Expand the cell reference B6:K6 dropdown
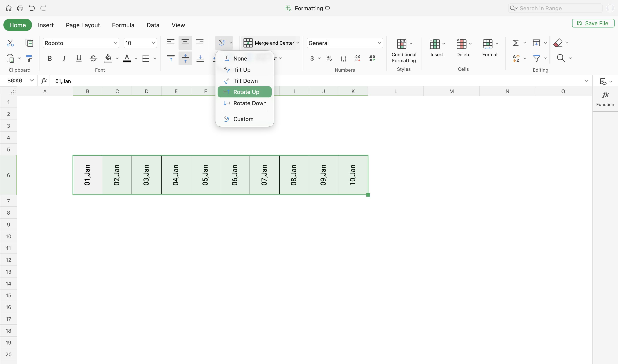Screen dimensions: 618x364 tap(32, 81)
